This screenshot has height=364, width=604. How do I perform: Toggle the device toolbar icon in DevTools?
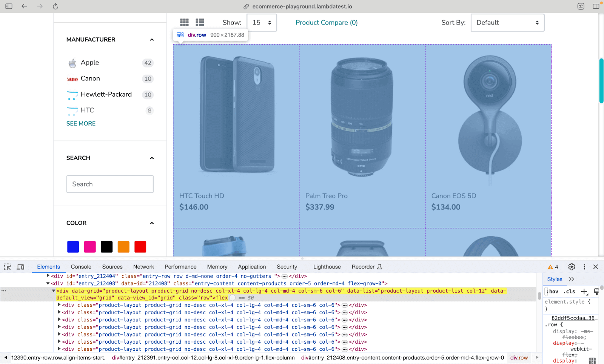click(21, 267)
